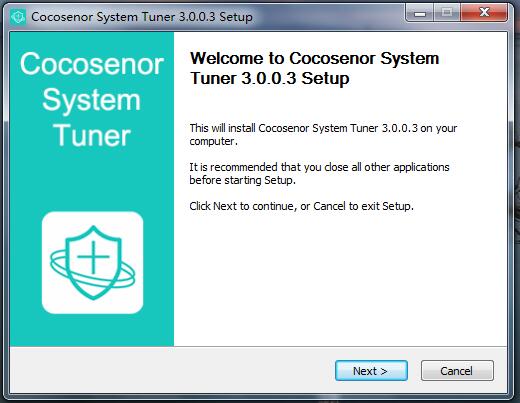
Task: Click the plus sign inside the shield
Action: tap(93, 257)
